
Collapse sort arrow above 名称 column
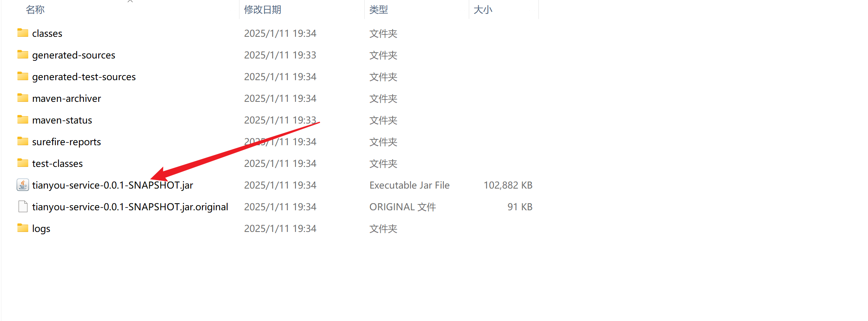pos(130,1)
